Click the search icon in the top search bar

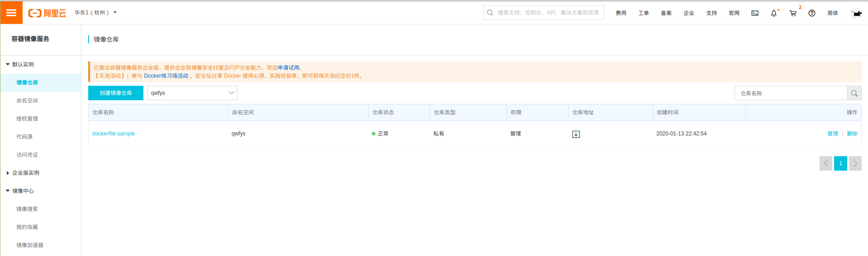coord(490,13)
